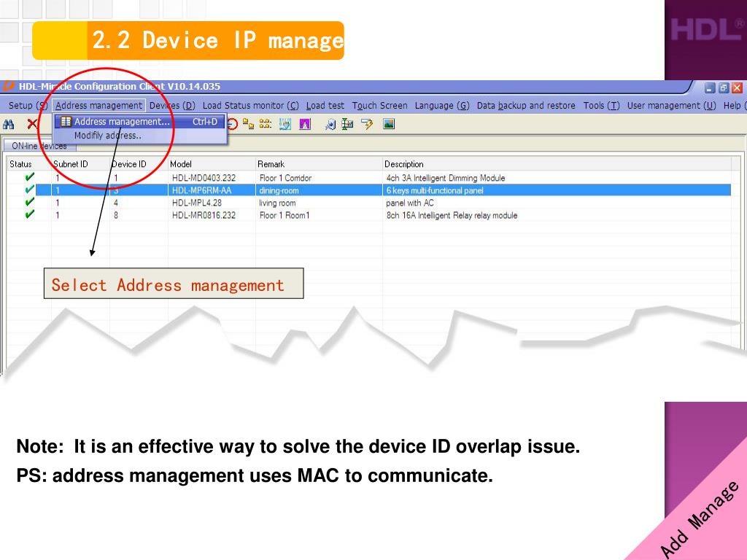The width and height of the screenshot is (747, 560).
Task: Click the green checkmark for HDL-MP6RM-AA row
Action: pyautogui.click(x=29, y=190)
